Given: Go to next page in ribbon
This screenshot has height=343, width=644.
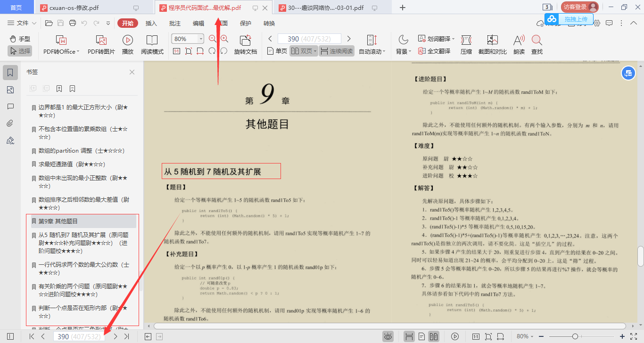Looking at the screenshot, I should (x=349, y=39).
